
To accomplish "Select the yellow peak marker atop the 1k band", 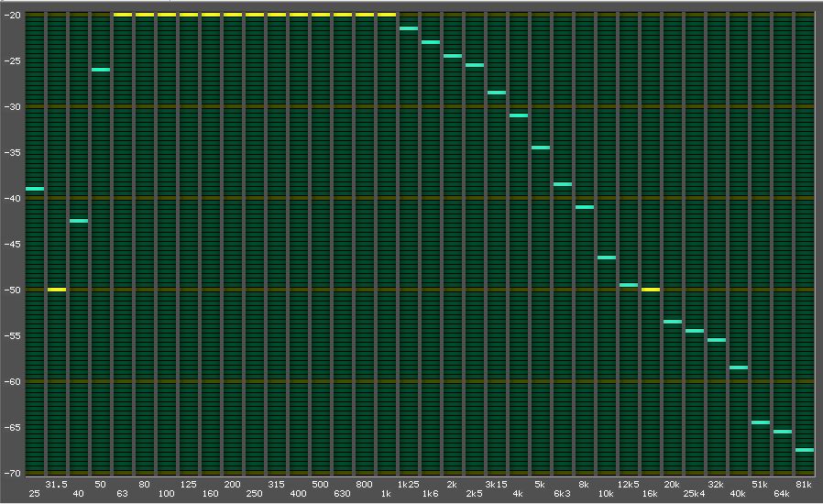I will click(x=387, y=15).
